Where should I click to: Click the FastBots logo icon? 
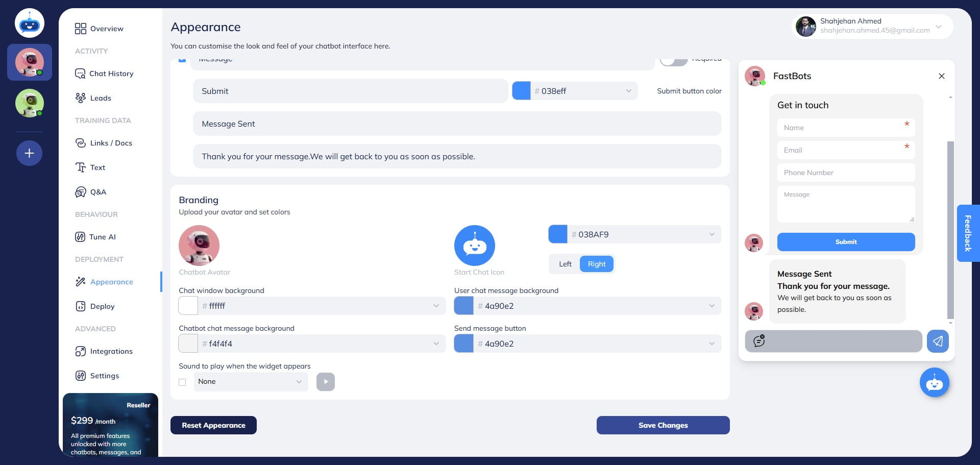pyautogui.click(x=30, y=23)
